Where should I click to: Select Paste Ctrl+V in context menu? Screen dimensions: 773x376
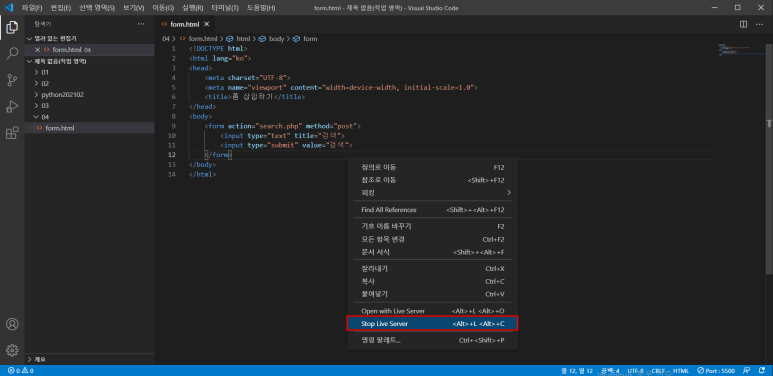pos(432,294)
